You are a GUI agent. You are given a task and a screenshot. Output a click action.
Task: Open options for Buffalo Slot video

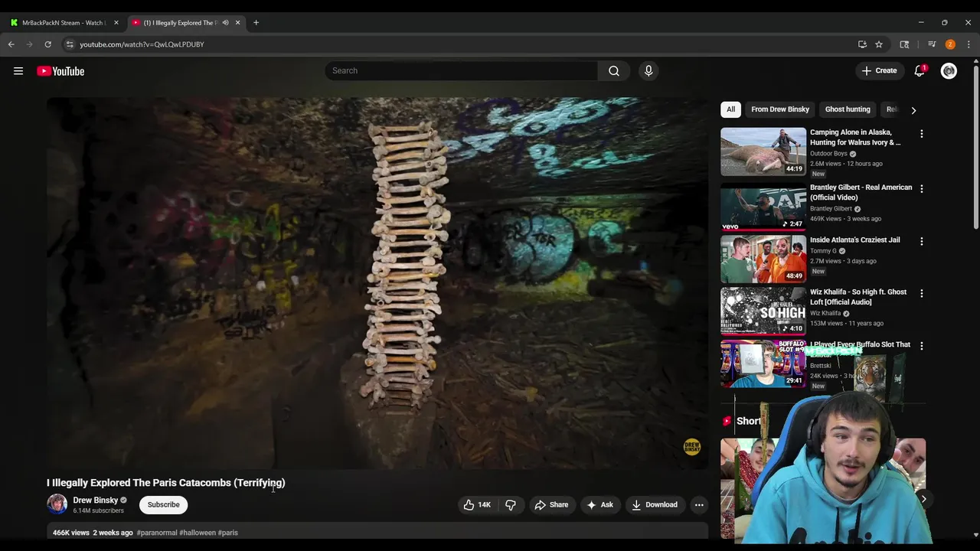point(922,346)
